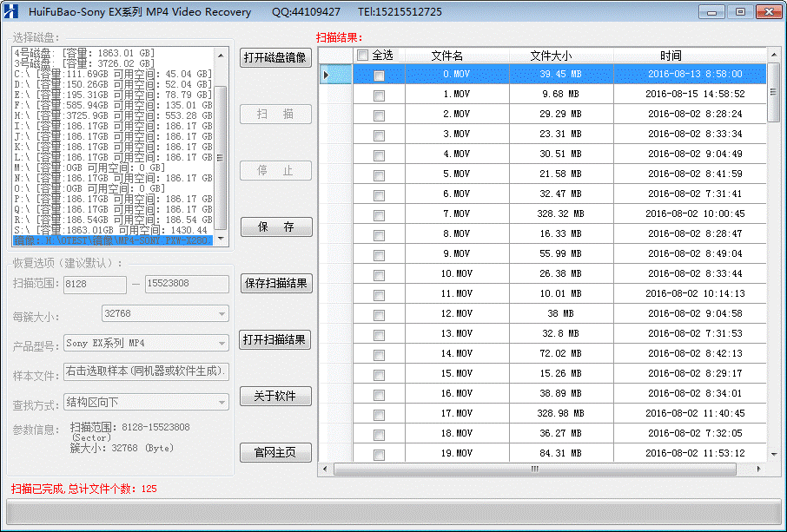
Task: Select the checkbox for 2.MOV
Action: [x=379, y=115]
